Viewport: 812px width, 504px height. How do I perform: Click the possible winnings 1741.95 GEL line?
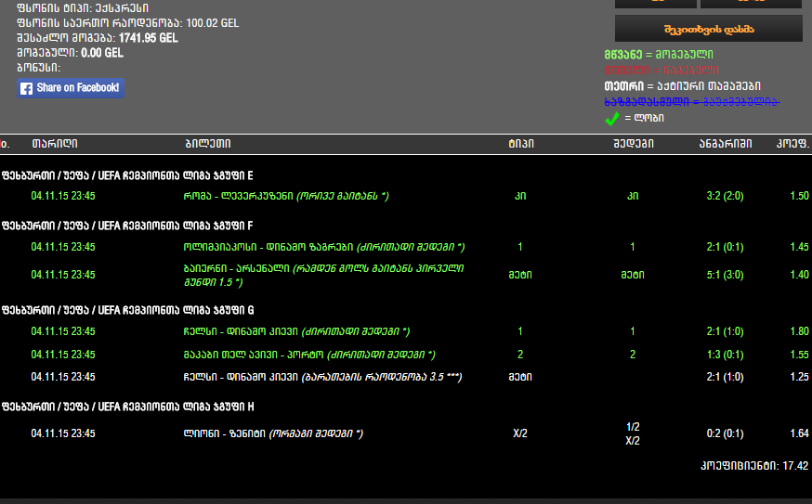tap(98, 38)
